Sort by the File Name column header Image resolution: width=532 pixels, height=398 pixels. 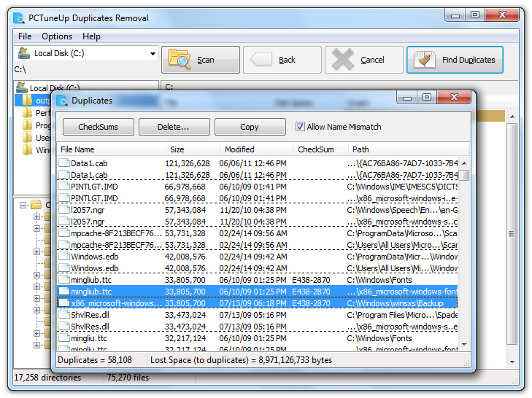point(111,149)
